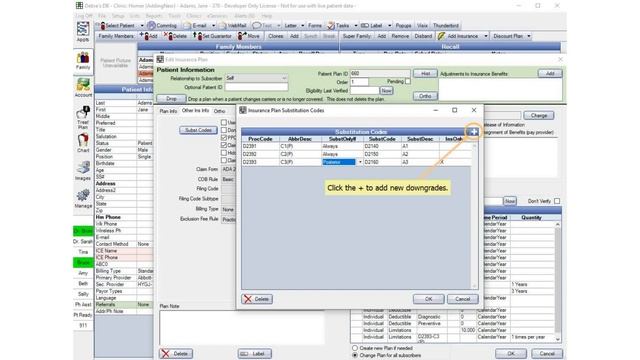Click OK in the Substitution Codes dialog
Viewport: 640px width, 360px height.
coord(428,299)
